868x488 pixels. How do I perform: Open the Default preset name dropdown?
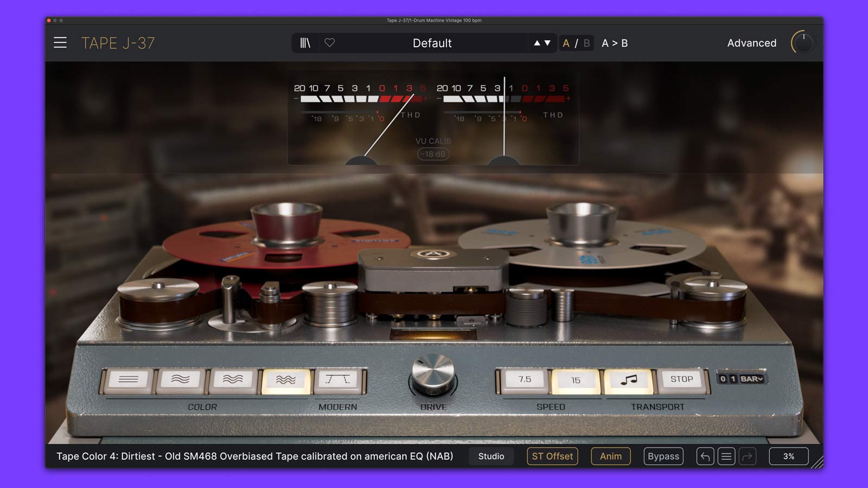coord(432,43)
